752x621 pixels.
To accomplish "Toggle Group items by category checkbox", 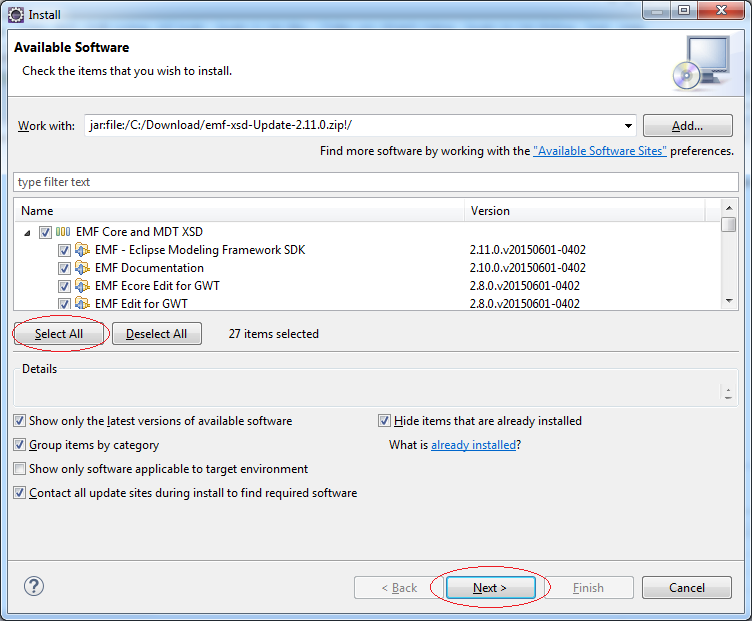I will point(19,445).
